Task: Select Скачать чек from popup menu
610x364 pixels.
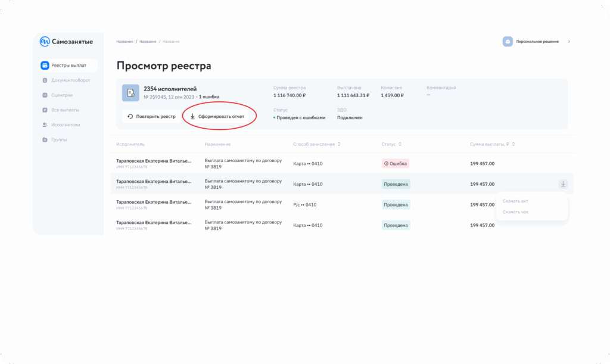Action: coord(515,211)
